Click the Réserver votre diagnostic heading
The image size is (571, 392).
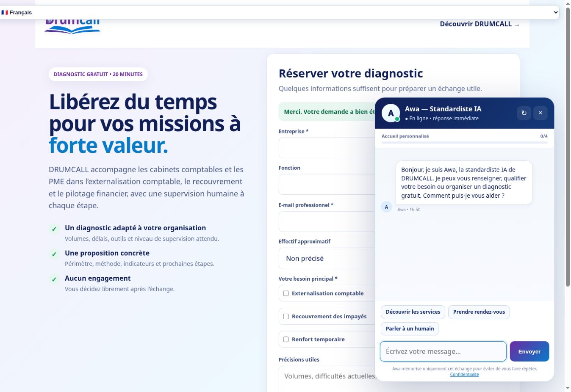(x=351, y=73)
